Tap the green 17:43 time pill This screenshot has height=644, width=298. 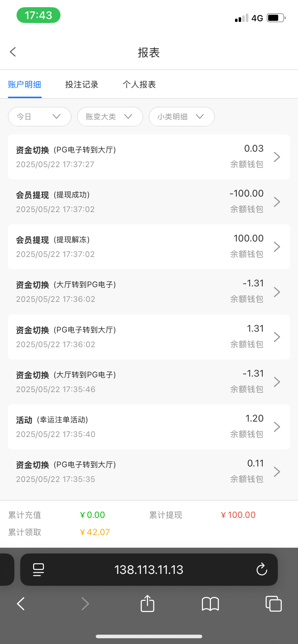[x=39, y=15]
